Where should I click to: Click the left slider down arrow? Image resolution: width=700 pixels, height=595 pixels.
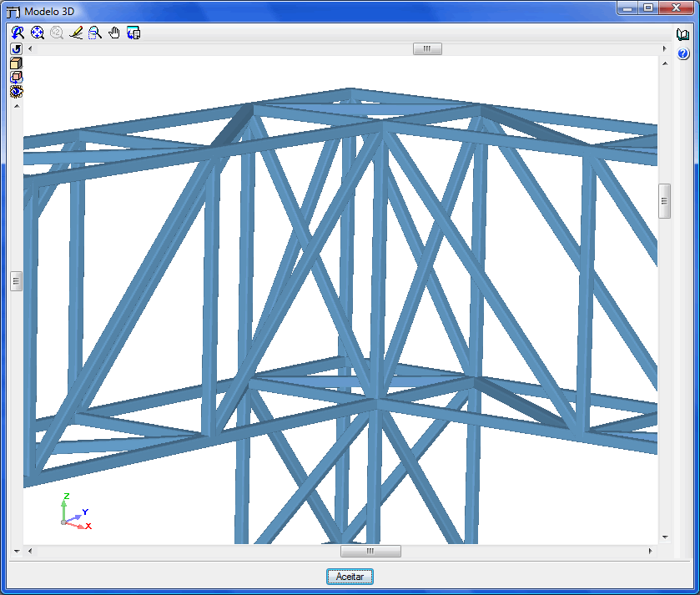click(17, 552)
